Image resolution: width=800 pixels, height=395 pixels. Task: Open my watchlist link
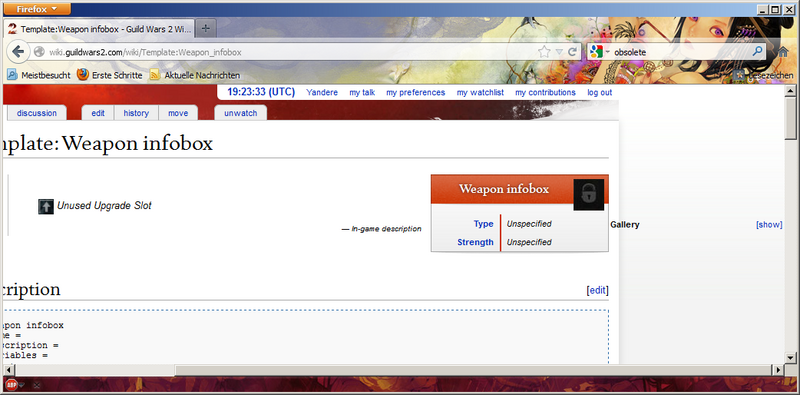tap(480, 92)
